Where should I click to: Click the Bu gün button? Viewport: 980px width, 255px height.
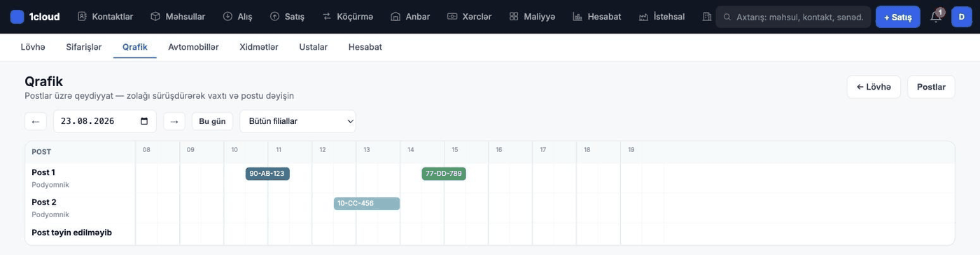pos(212,121)
